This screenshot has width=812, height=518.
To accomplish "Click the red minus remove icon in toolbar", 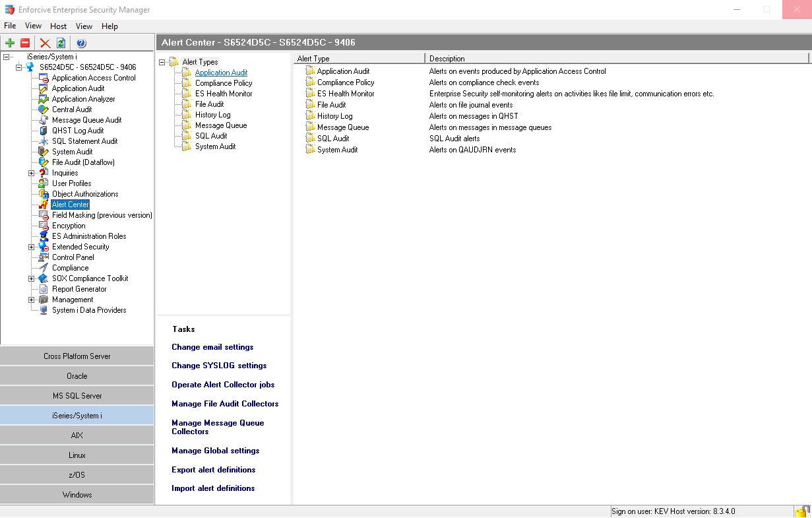I will tap(25, 44).
